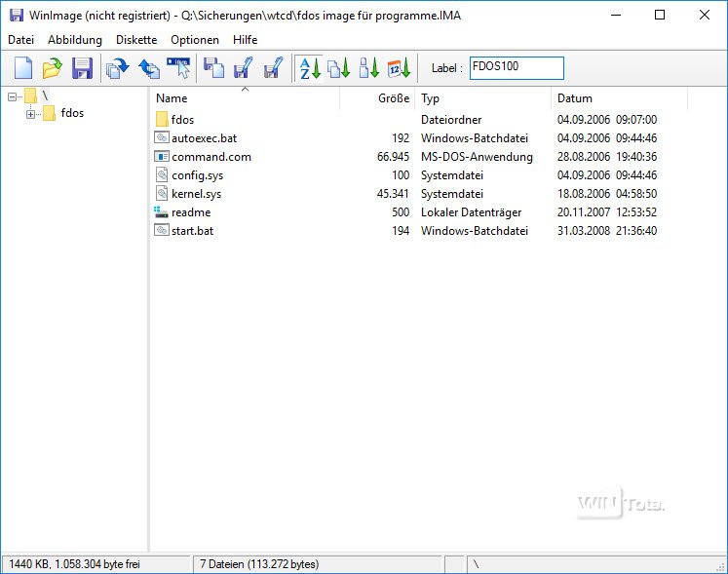The image size is (728, 574).
Task: Sort files by name with A-Z icon
Action: tap(310, 68)
